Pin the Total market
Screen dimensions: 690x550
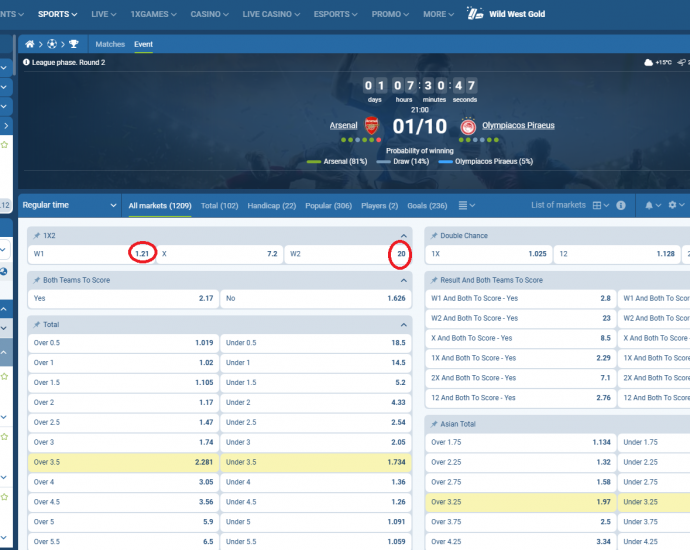click(37, 325)
